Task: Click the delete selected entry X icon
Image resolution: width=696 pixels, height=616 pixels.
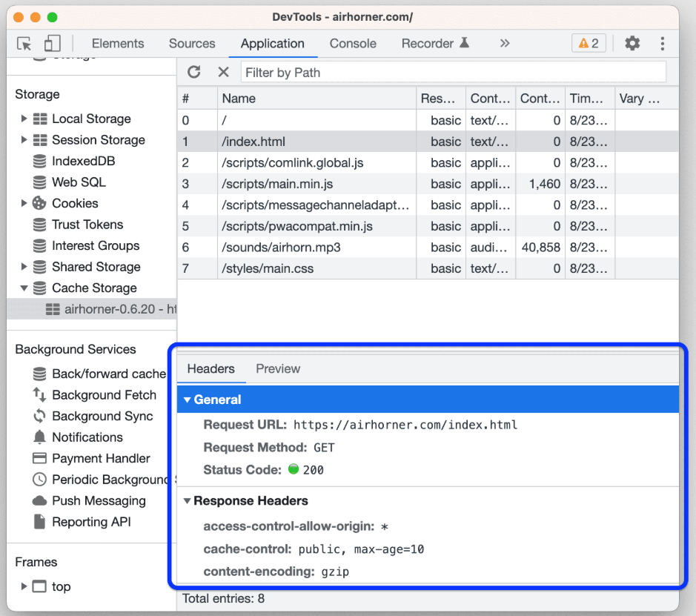Action: 223,72
